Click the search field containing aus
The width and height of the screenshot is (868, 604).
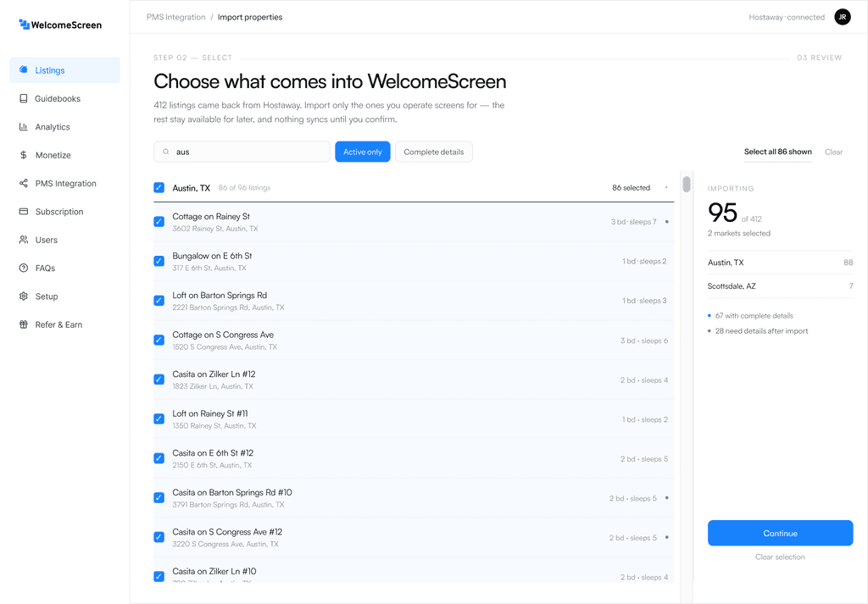242,152
